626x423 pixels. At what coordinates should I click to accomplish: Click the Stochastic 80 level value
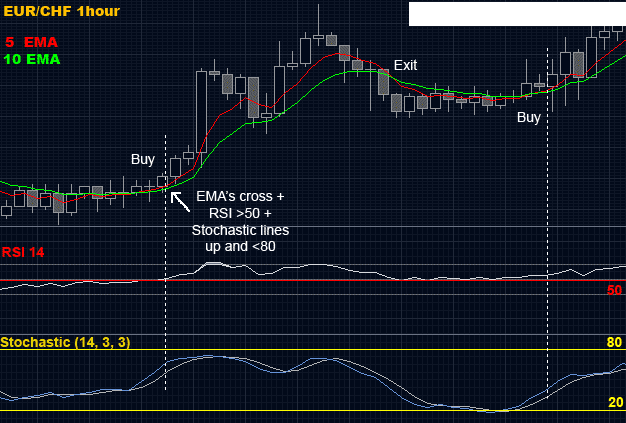[x=614, y=342]
